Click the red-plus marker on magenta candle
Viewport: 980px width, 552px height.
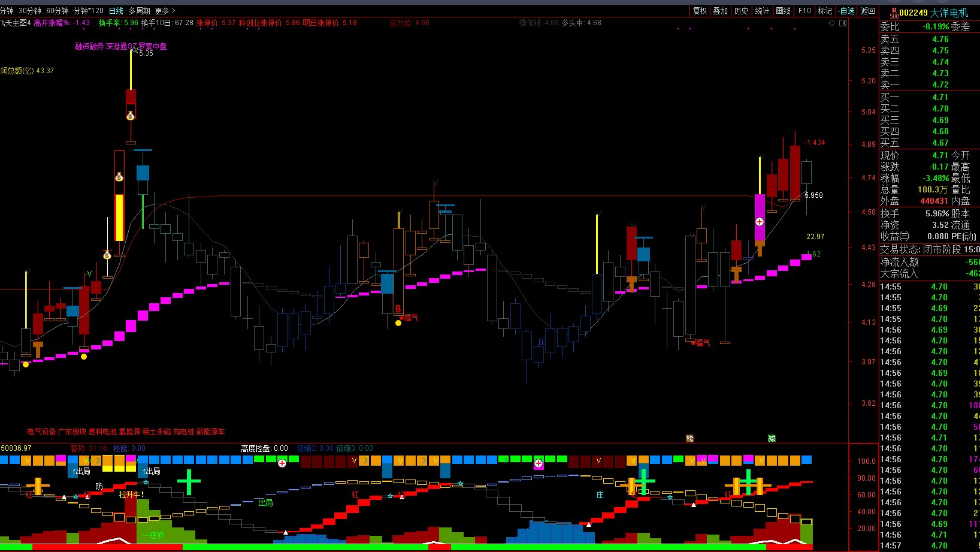[x=760, y=222]
